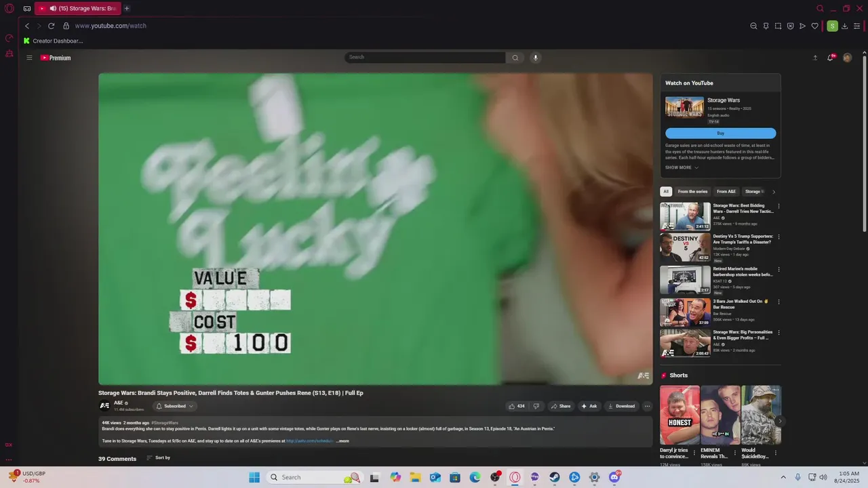This screenshot has width=868, height=488.
Task: Open the aetv.com schedule link
Action: tap(309, 441)
